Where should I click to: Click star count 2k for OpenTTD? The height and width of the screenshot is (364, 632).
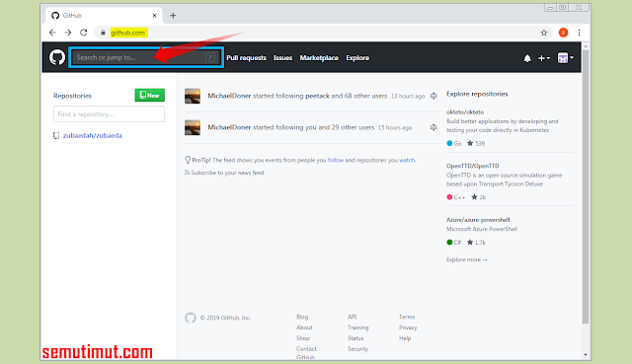pyautogui.click(x=478, y=197)
